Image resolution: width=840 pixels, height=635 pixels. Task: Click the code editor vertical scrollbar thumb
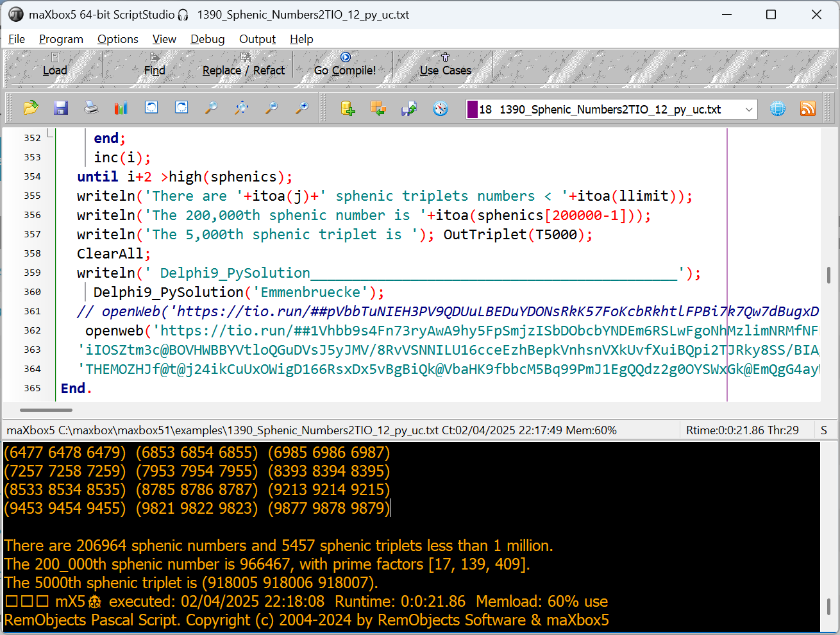[x=828, y=275]
